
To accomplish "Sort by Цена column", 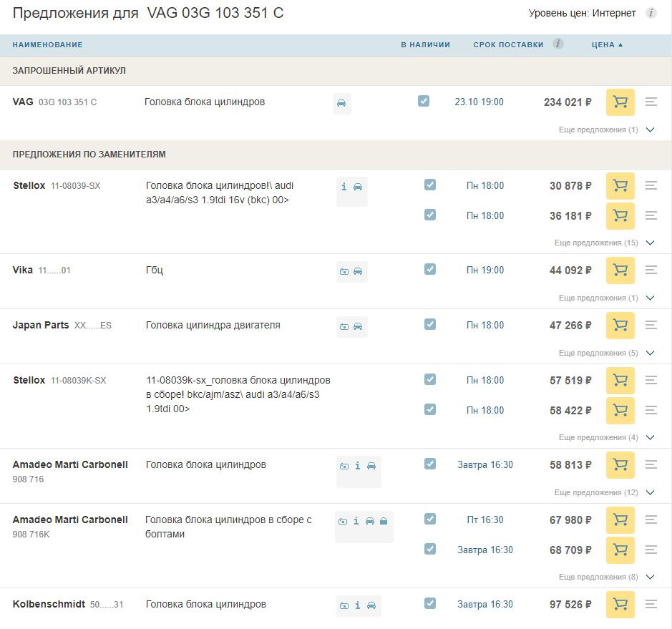I will (607, 44).
